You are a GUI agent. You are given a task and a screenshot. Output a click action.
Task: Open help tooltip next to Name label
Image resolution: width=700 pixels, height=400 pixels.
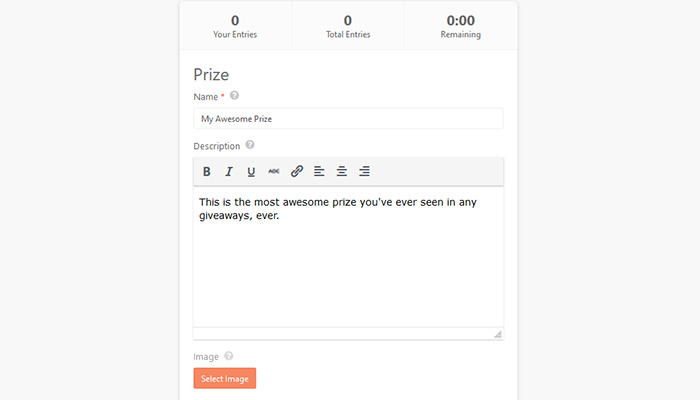(x=234, y=96)
